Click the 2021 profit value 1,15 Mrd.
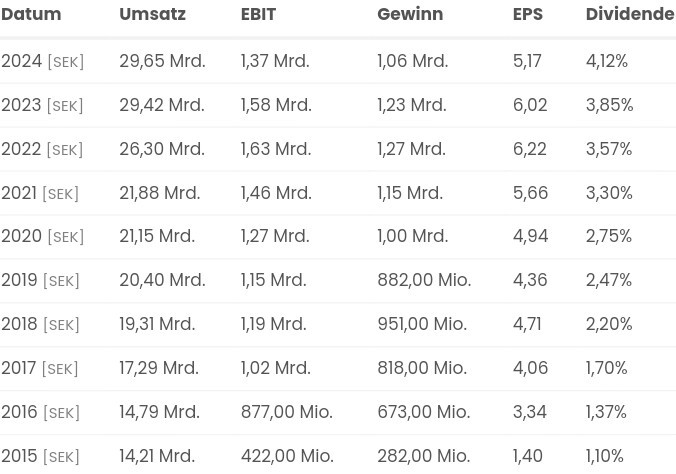 tap(411, 193)
